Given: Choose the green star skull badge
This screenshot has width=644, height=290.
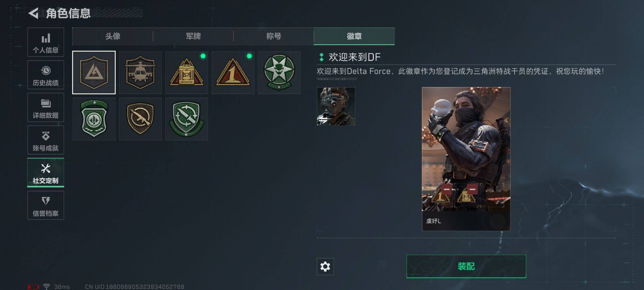Looking at the screenshot, I should [279, 72].
